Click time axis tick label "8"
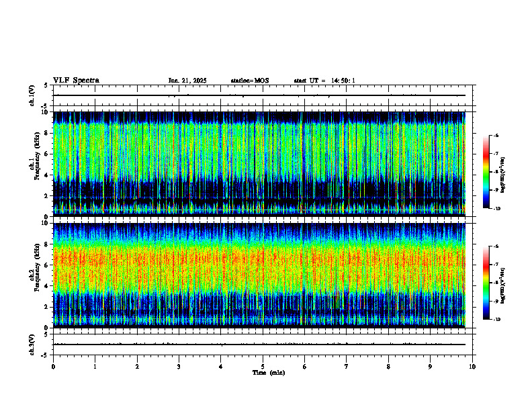Image resolution: width=532 pixels, height=411 pixels. (388, 367)
